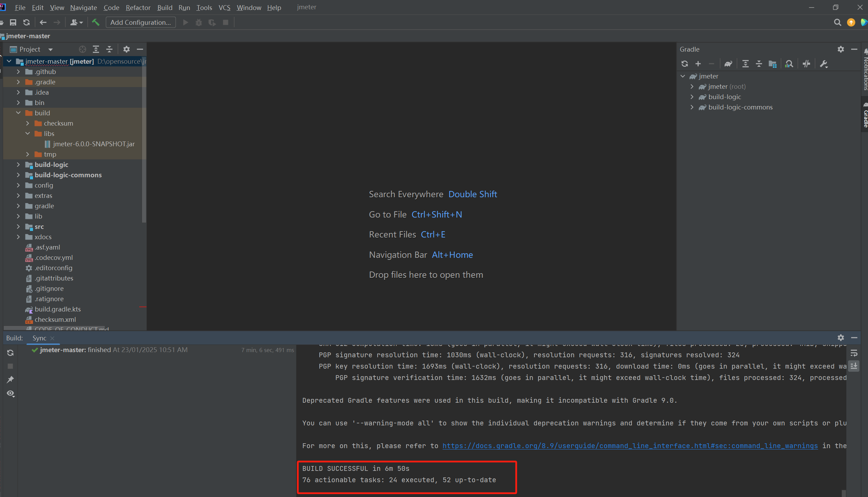Toggle the pin Build output window icon
The width and height of the screenshot is (868, 497).
click(10, 380)
